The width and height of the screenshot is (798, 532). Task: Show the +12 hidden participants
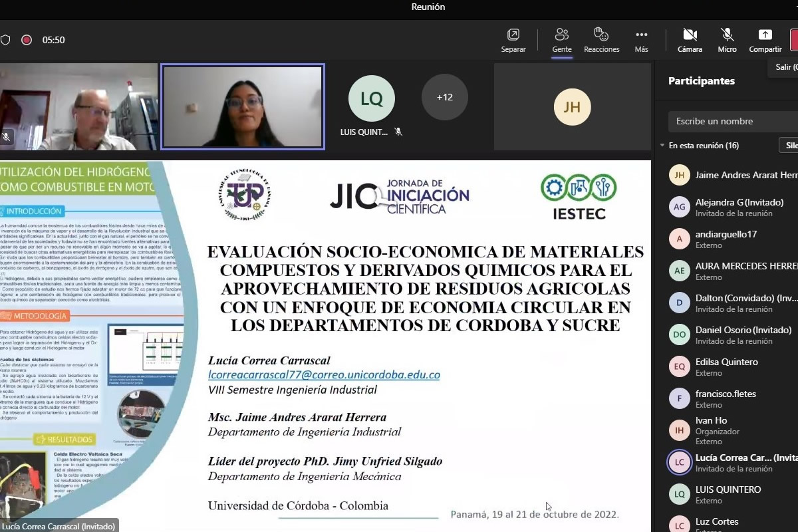click(x=445, y=97)
